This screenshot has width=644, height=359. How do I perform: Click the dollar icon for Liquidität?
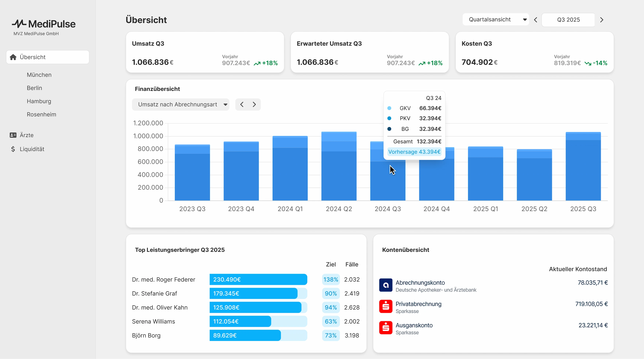(x=13, y=149)
